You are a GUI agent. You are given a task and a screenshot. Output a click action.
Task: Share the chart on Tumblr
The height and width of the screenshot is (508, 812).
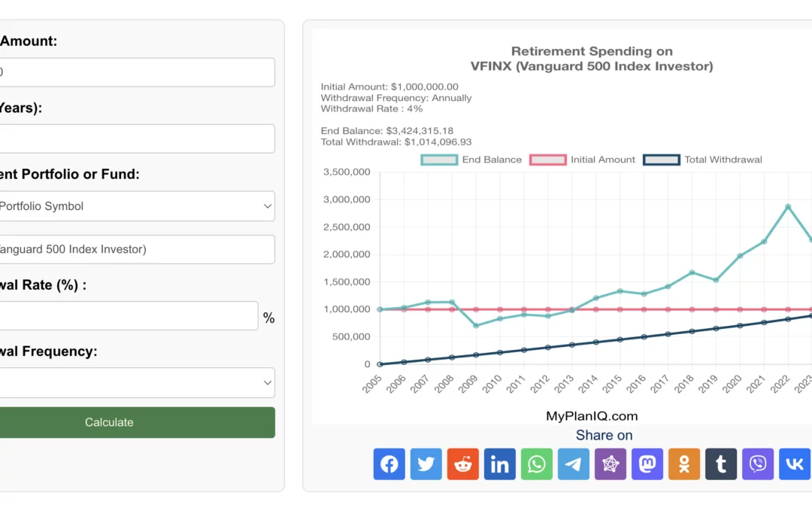point(721,464)
